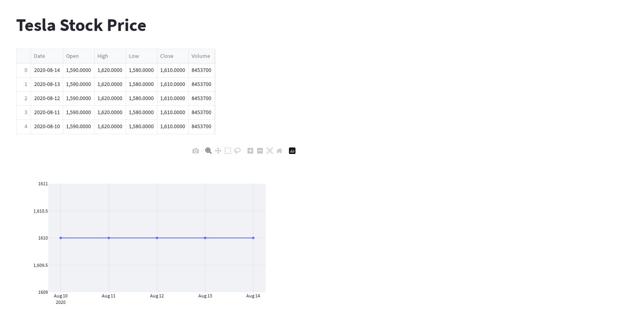Viewport: 644px width, 336px height.
Task: Click the Low column header
Action: [x=141, y=56]
